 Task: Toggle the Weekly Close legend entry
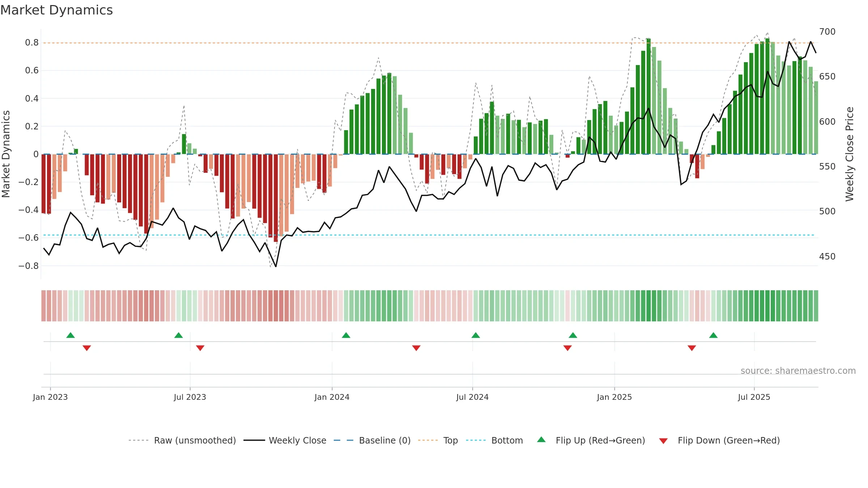pyautogui.click(x=285, y=440)
